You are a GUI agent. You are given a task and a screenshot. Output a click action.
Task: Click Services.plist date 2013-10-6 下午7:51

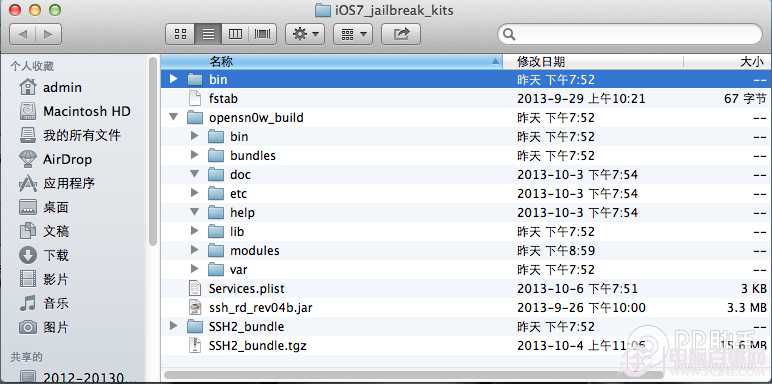(578, 288)
